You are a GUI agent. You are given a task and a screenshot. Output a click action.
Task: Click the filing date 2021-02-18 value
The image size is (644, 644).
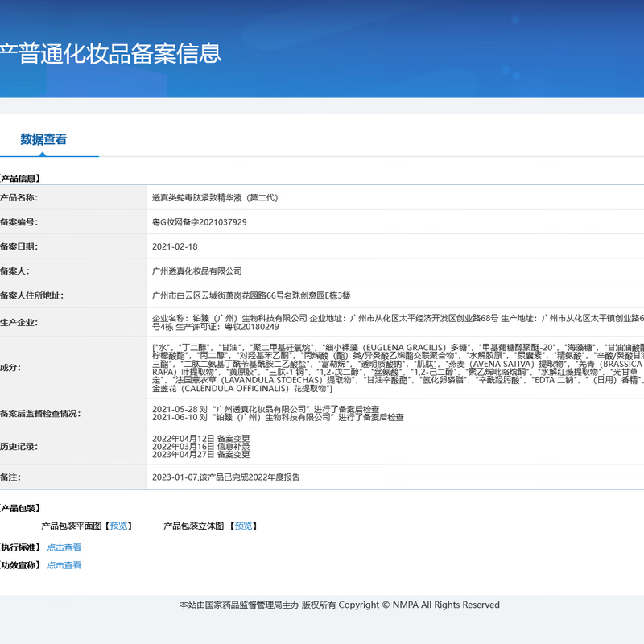(x=175, y=246)
